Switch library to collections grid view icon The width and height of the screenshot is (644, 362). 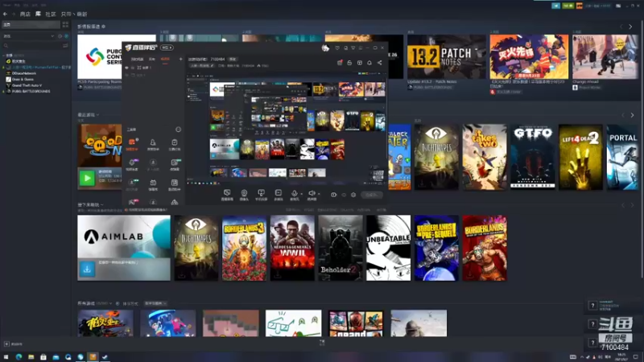(65, 25)
